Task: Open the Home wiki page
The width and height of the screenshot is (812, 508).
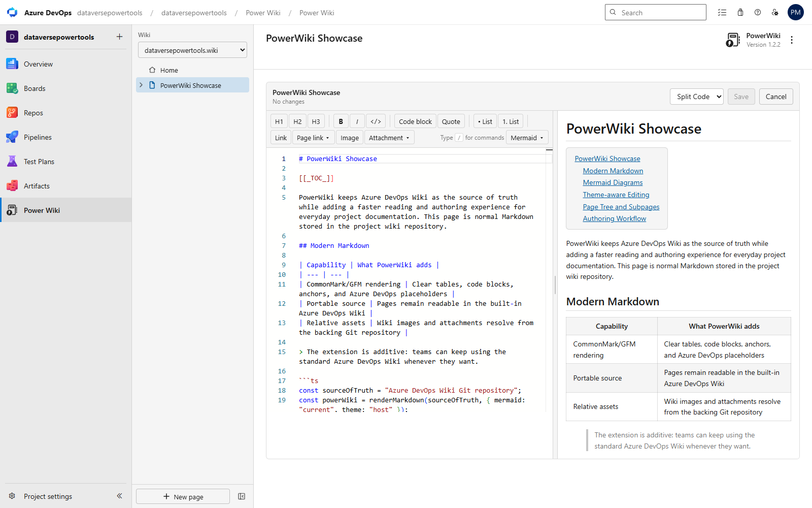Action: [192, 70]
